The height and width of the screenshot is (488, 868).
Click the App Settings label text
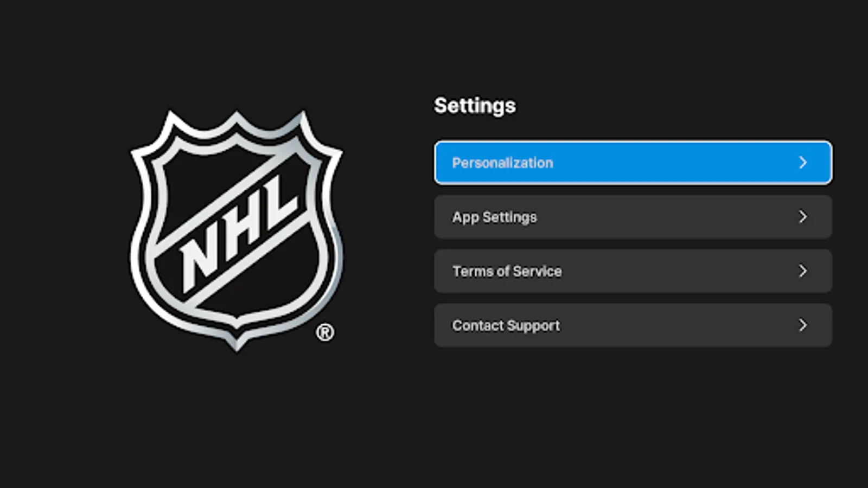(494, 216)
